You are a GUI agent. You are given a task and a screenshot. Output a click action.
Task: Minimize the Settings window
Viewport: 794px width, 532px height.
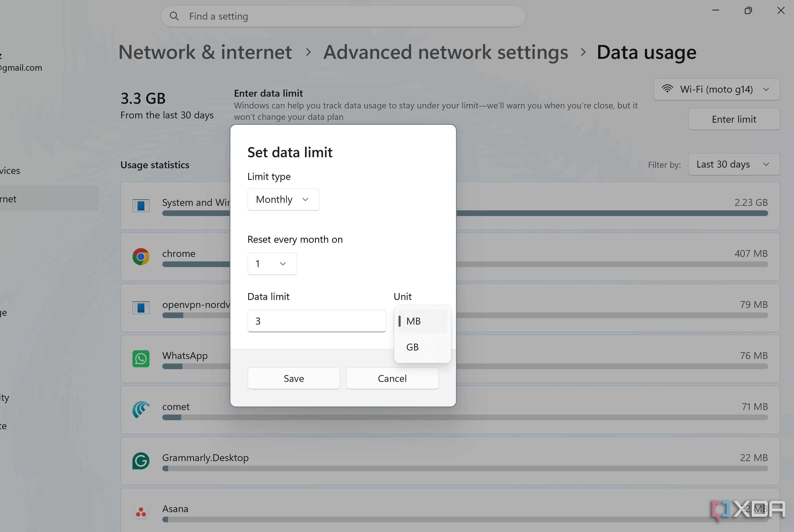pyautogui.click(x=715, y=11)
